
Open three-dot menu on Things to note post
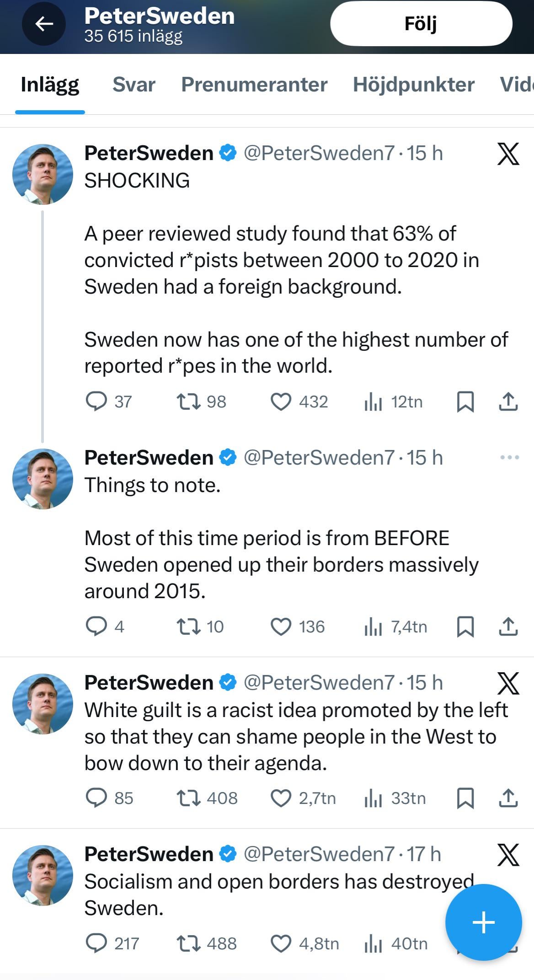coord(509,457)
